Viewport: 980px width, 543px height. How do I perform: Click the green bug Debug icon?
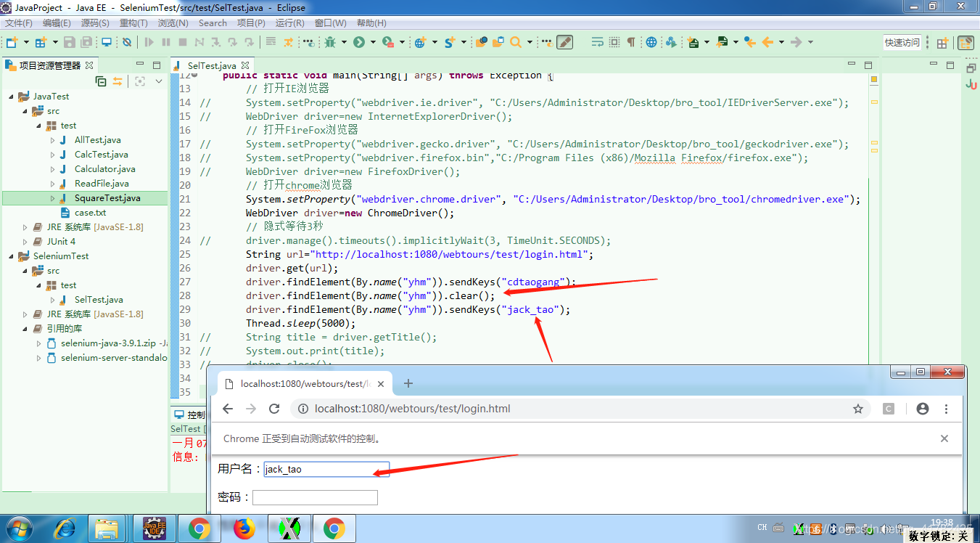[x=330, y=42]
